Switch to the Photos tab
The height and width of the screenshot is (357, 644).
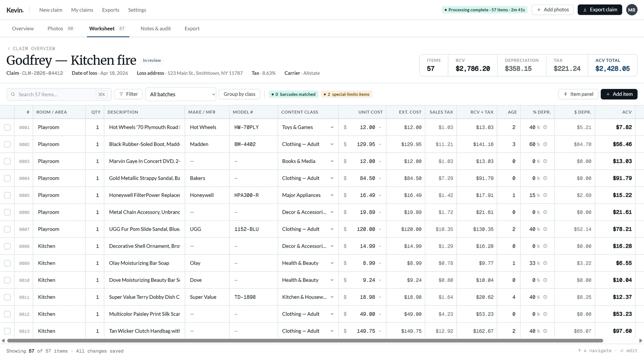coord(61,29)
